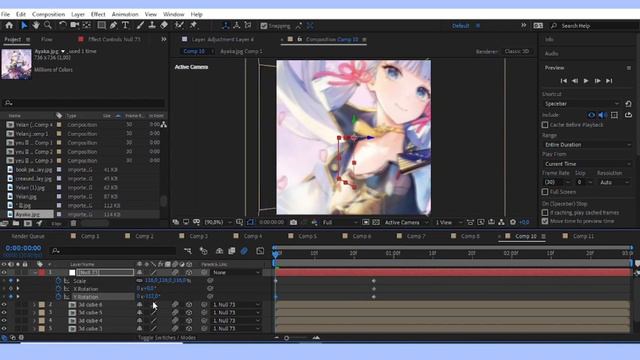Screen dimensions: 640x360
Task: Open the Active Camera view dropdown
Action: 407,222
